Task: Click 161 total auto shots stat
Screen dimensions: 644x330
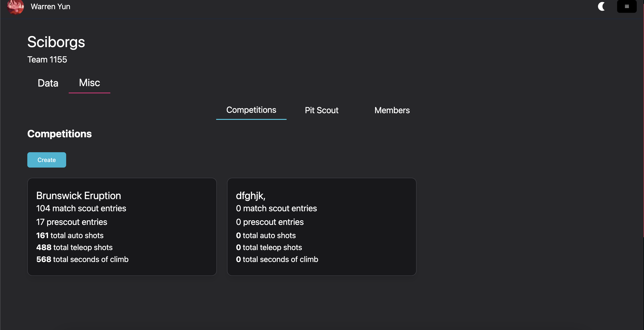Action: point(70,235)
